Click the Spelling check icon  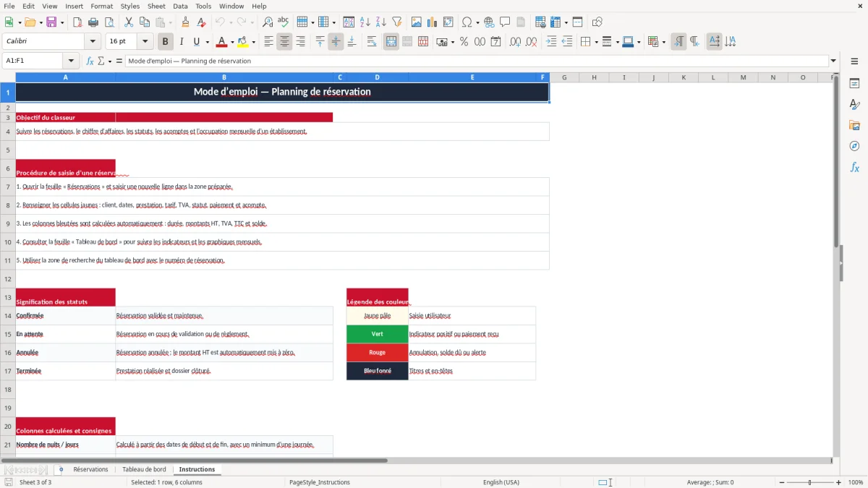(284, 22)
